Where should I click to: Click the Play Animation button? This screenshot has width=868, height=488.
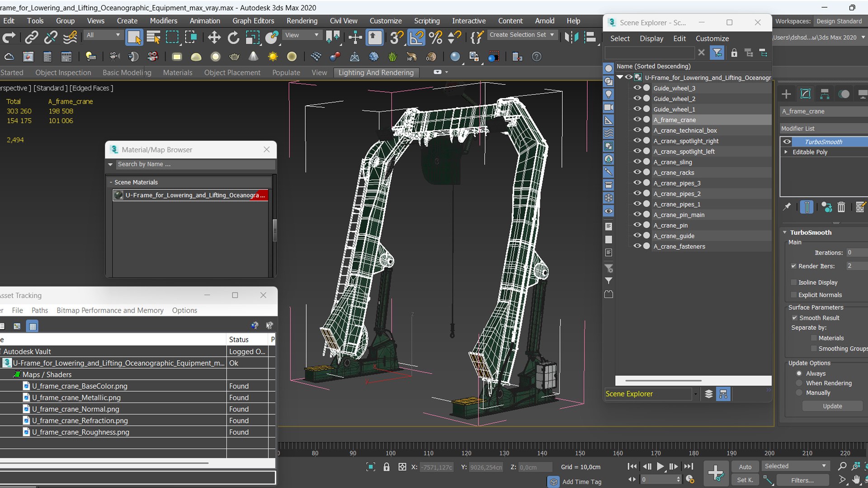pyautogui.click(x=660, y=466)
